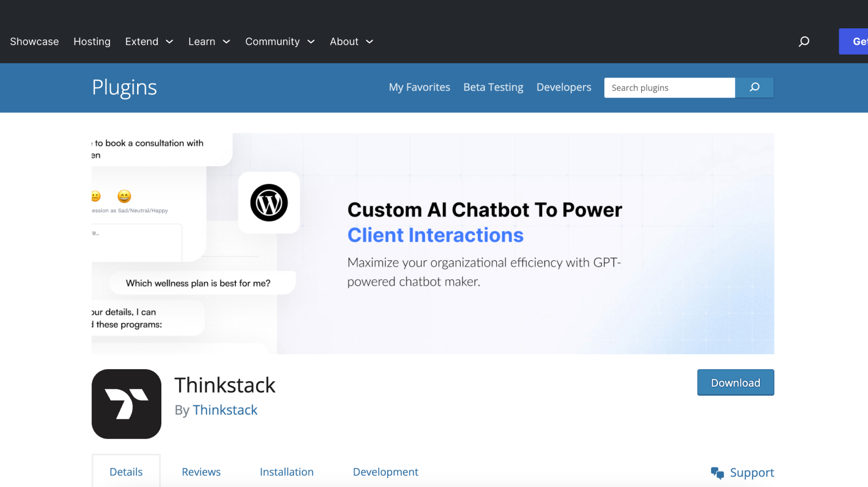Open the Hosting nav item
This screenshot has height=487, width=868.
coord(92,41)
